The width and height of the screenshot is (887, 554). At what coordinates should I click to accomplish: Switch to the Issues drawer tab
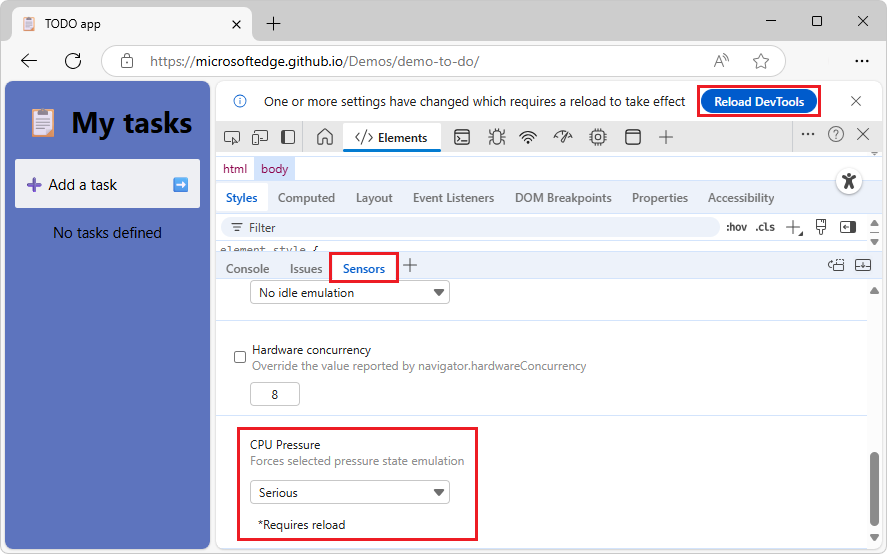[305, 269]
